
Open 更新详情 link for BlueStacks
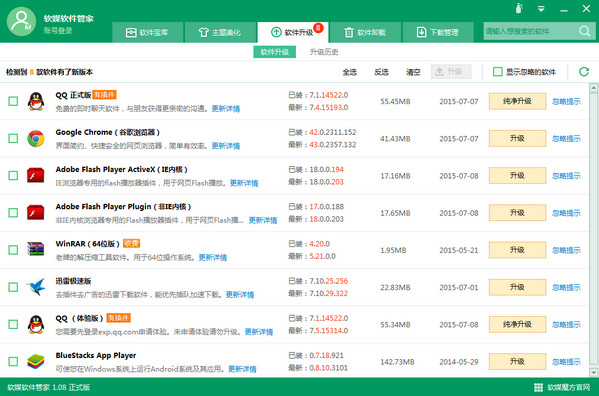click(x=242, y=369)
